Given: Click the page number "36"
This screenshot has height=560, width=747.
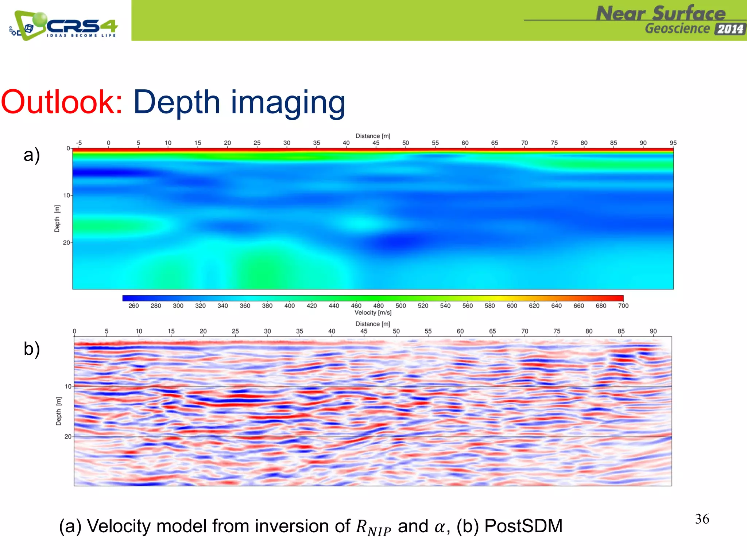Looking at the screenshot, I should point(702,519).
